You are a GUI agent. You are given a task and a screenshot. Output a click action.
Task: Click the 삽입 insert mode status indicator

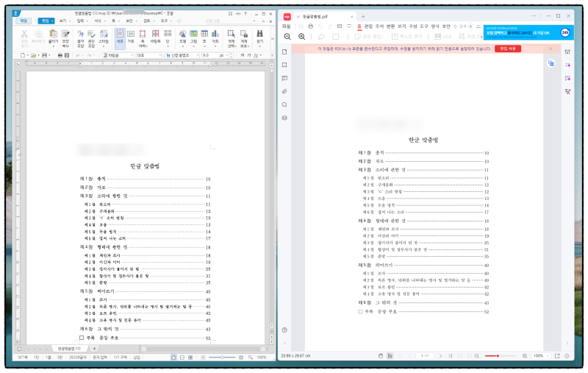137,358
